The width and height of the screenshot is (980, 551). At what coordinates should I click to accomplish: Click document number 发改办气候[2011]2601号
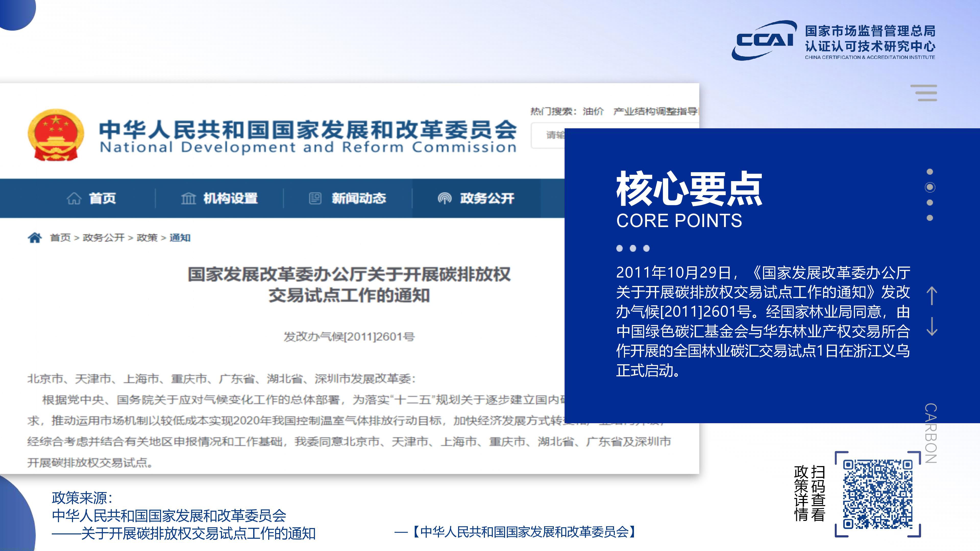pos(349,336)
